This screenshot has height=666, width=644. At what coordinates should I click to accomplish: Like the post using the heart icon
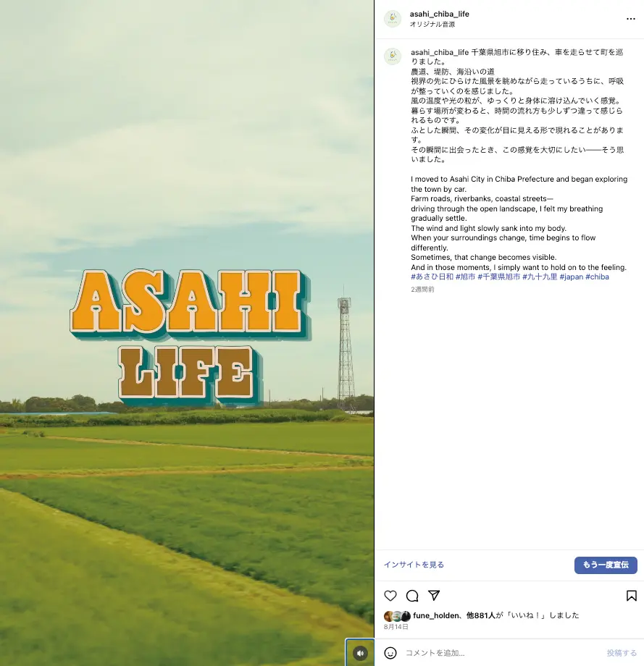(x=390, y=595)
